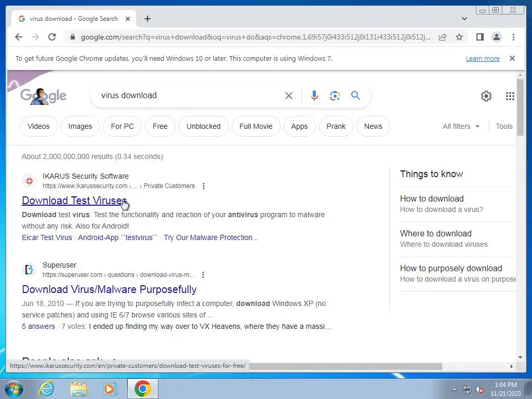
Task: Open the more options dots for IKARUS result
Action: tap(203, 186)
